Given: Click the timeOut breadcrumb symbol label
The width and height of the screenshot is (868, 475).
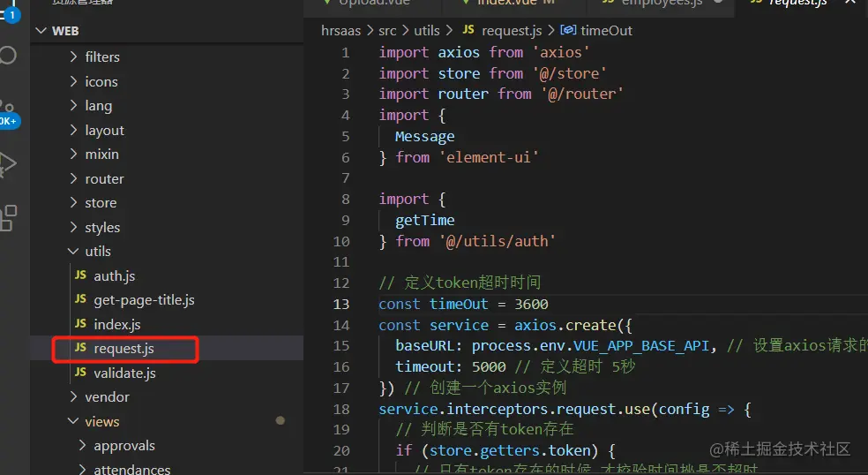Looking at the screenshot, I should point(606,31).
